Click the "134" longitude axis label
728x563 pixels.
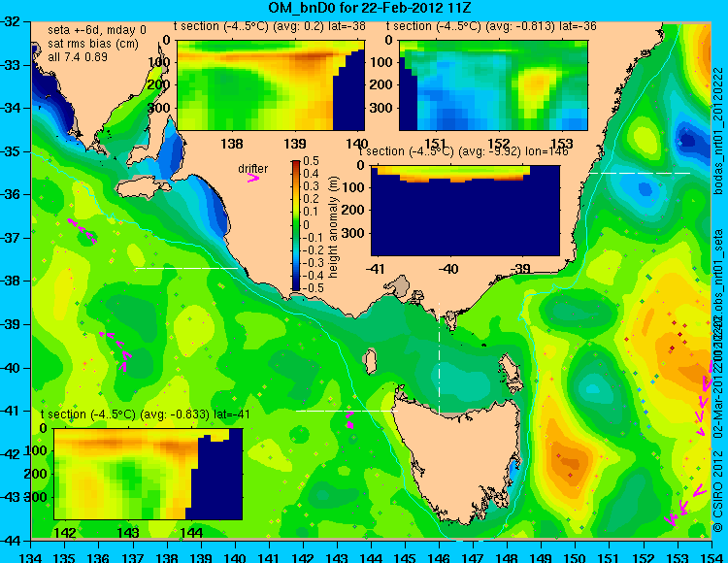[x=31, y=557]
